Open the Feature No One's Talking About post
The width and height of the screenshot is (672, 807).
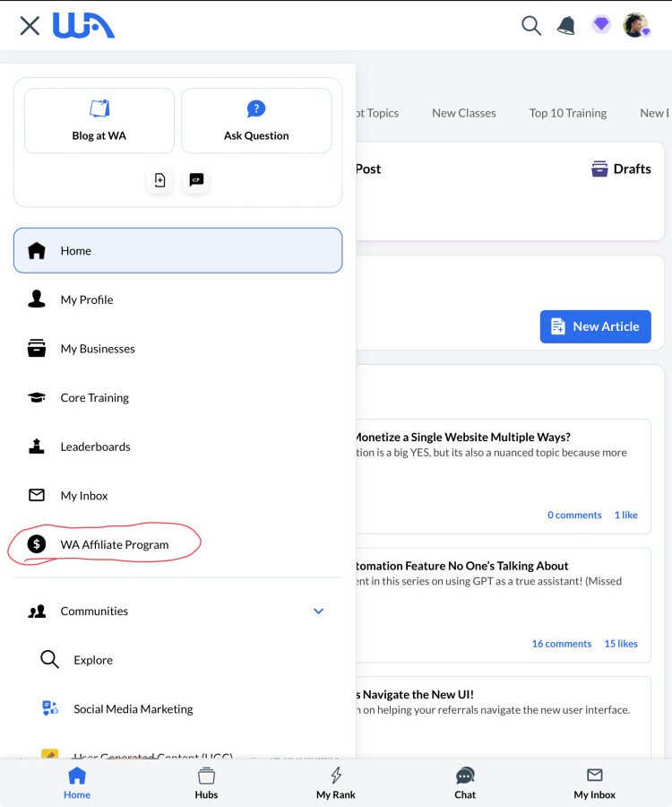click(462, 566)
